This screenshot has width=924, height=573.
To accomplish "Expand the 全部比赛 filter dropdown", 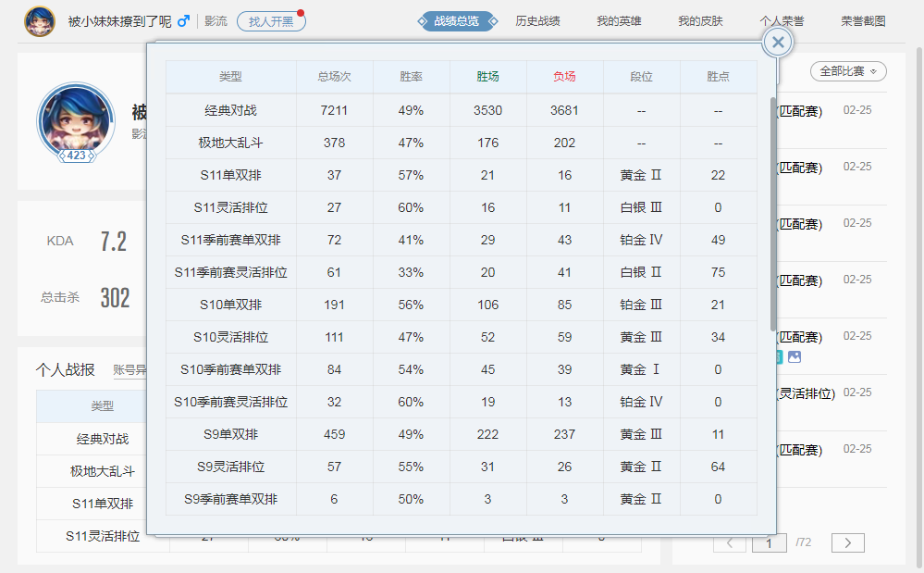I will (x=848, y=71).
